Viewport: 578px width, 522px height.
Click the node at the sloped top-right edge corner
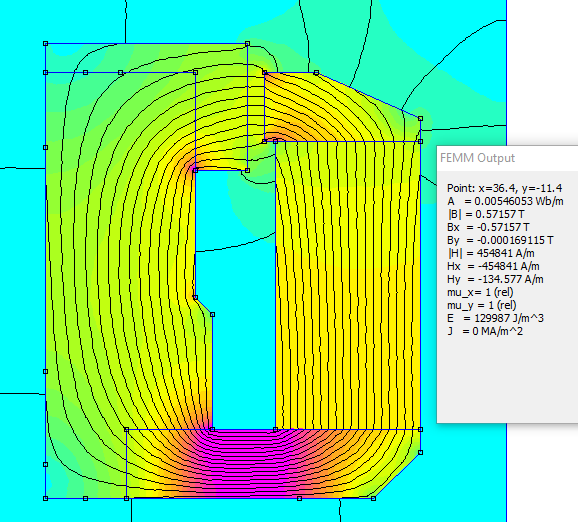pyautogui.click(x=421, y=118)
